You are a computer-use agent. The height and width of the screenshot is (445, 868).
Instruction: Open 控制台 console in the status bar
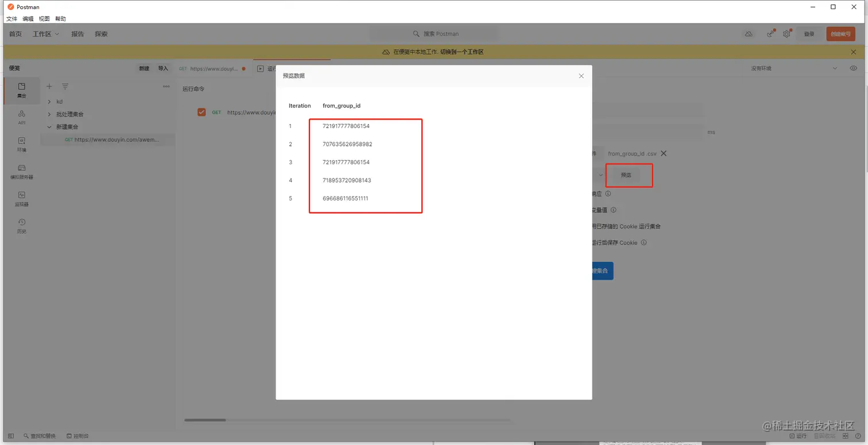coord(77,436)
